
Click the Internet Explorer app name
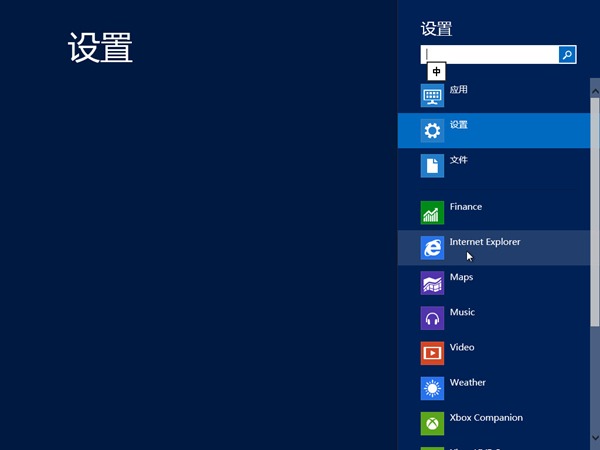pyautogui.click(x=485, y=242)
